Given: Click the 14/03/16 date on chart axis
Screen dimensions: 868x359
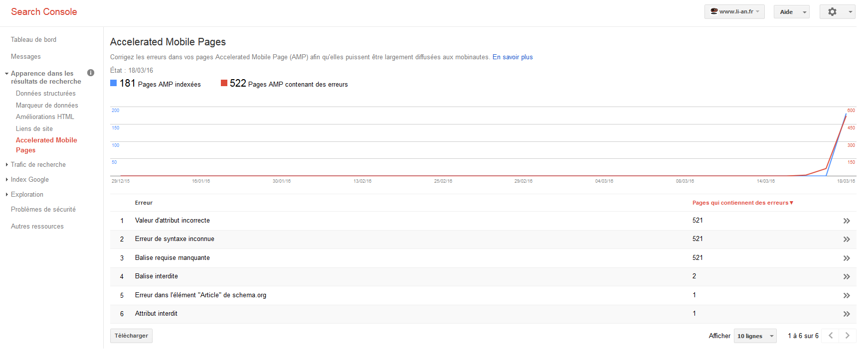Looking at the screenshot, I should point(766,181).
